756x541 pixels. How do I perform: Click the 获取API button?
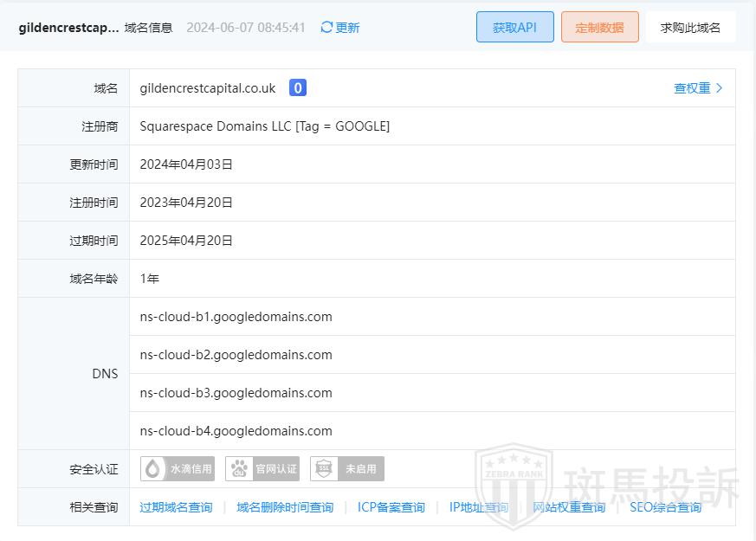point(514,27)
